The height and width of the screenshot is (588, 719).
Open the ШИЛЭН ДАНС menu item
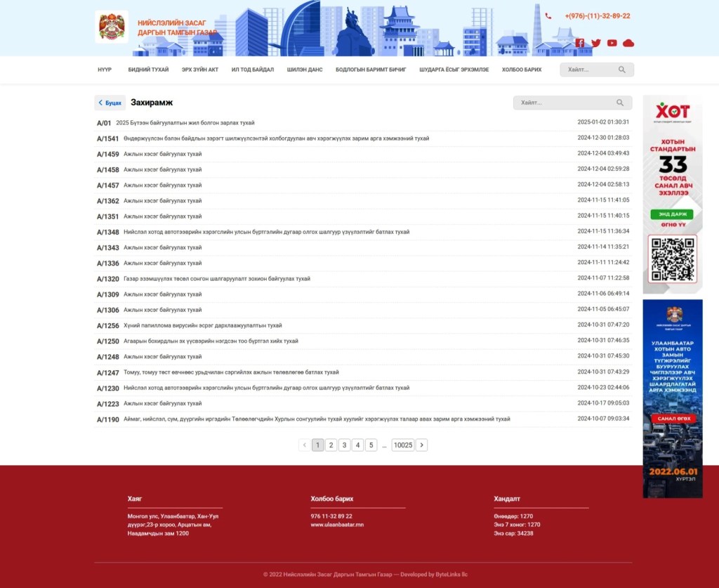305,70
